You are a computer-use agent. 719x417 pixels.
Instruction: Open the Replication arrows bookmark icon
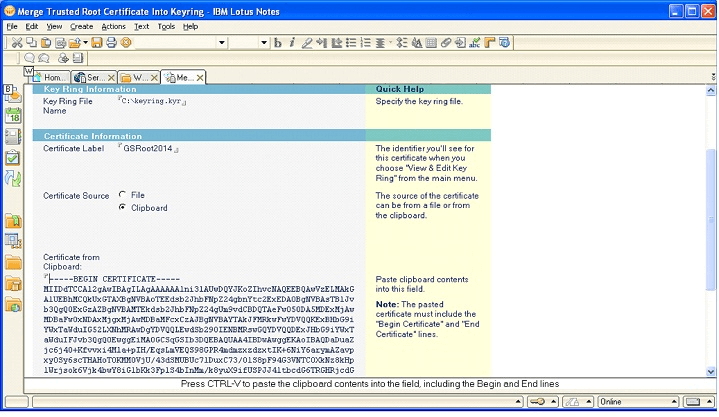pyautogui.click(x=13, y=178)
